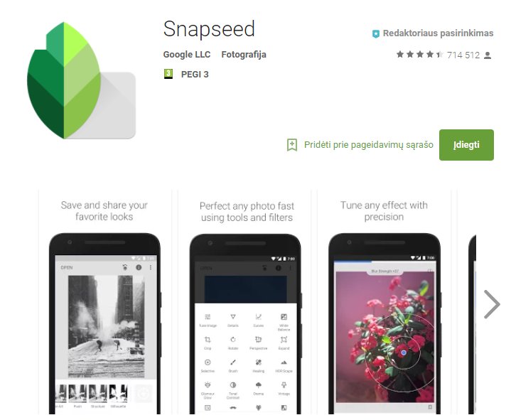The image size is (511, 420).
Task: Open the PEGI 3 rating label
Action: click(195, 75)
